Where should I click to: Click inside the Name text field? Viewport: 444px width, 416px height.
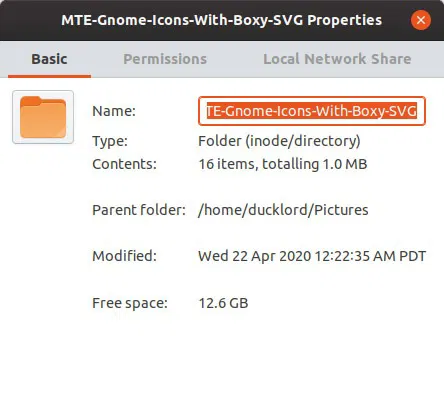pyautogui.click(x=312, y=111)
